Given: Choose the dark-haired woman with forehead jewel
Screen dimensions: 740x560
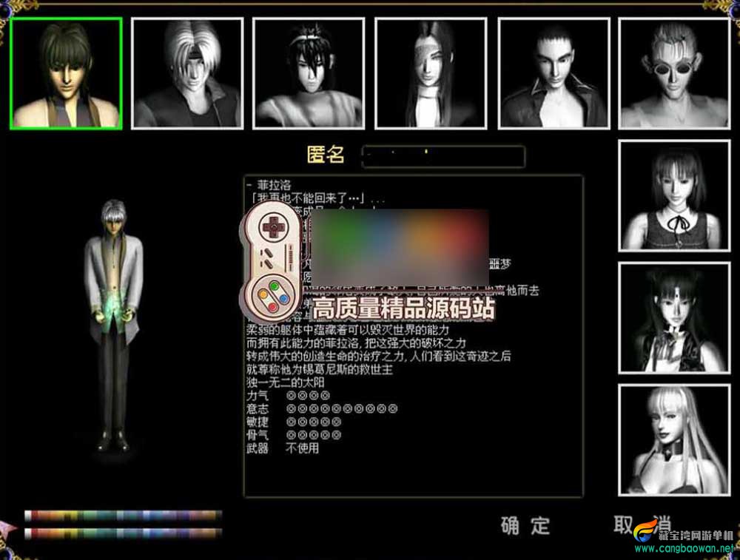Looking at the screenshot, I should [x=674, y=318].
